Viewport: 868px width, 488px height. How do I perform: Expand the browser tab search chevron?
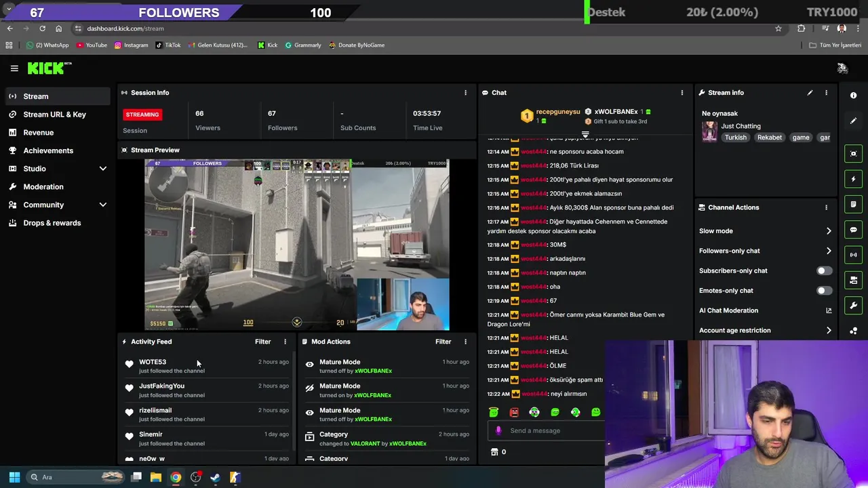9,9
